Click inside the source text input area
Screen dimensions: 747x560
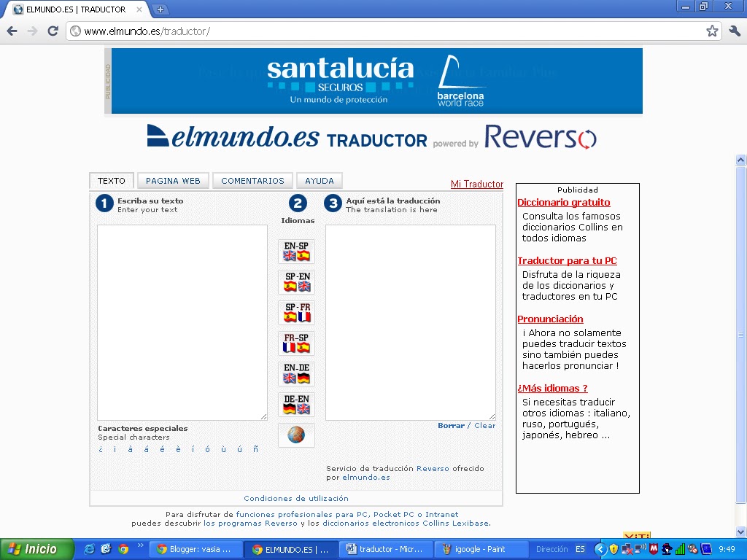[182, 322]
